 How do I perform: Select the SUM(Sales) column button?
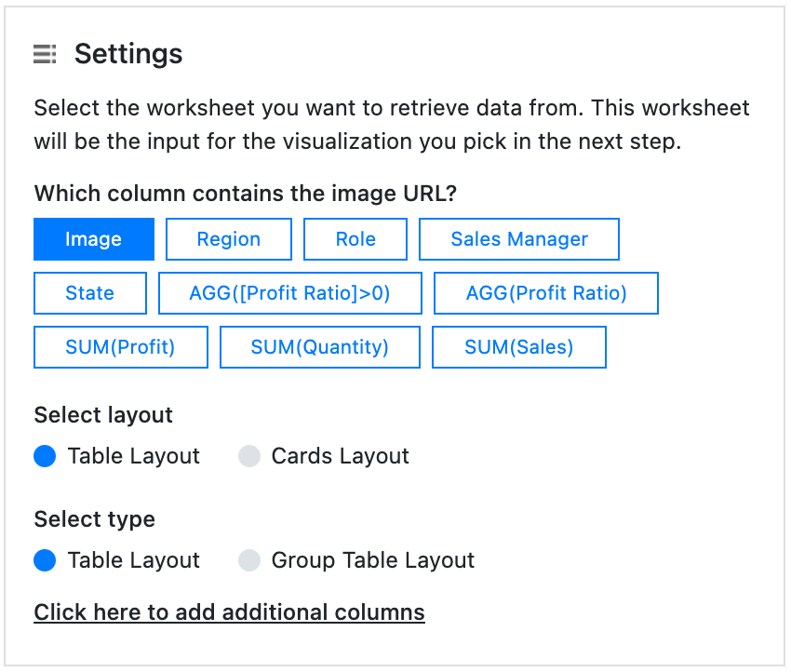point(519,347)
